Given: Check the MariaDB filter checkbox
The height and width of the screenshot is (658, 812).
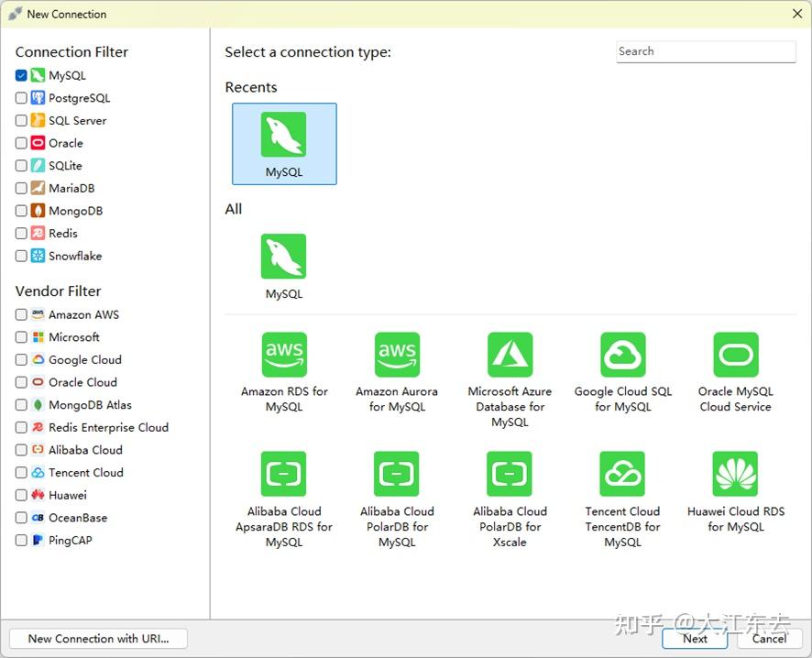Looking at the screenshot, I should point(21,188).
